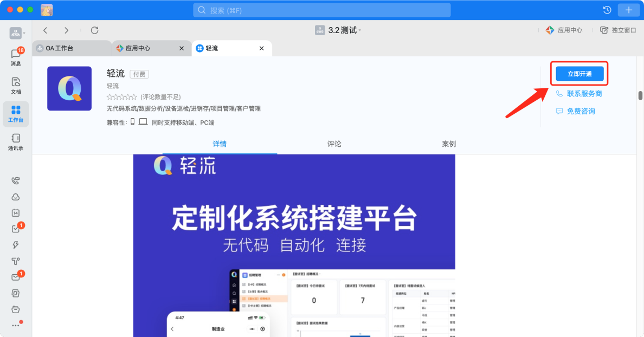Viewport: 644px width, 337px height.
Task: Click the (评论数量不足) text
Action: click(160, 97)
